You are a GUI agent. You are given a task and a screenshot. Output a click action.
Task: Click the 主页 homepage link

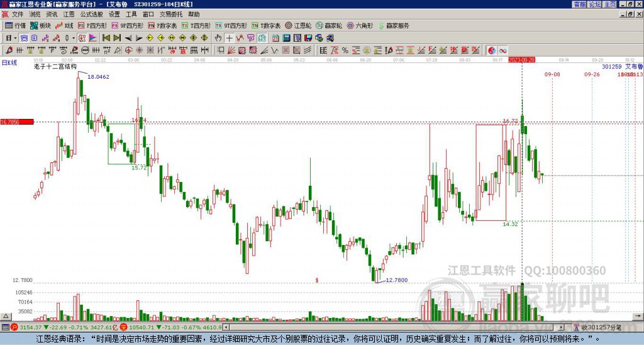coord(610,4)
